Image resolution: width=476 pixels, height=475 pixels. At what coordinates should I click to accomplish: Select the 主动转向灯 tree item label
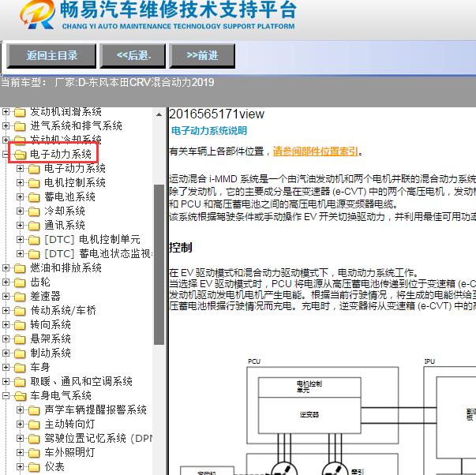click(x=69, y=424)
